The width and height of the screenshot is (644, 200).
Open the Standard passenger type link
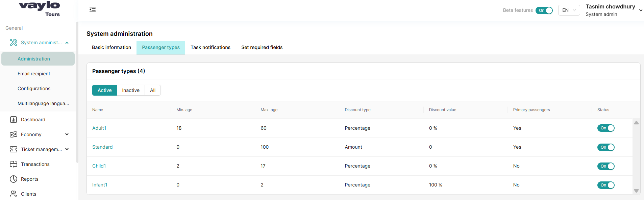[x=102, y=147]
